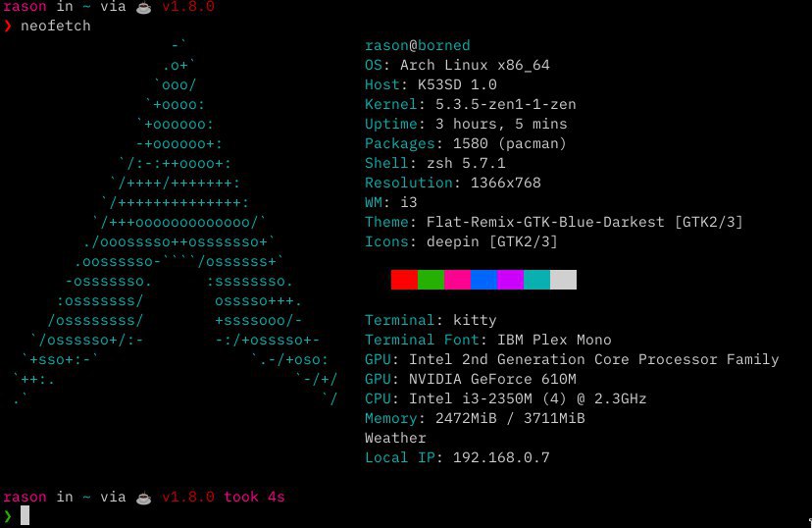Click the green color block

pyautogui.click(x=431, y=280)
